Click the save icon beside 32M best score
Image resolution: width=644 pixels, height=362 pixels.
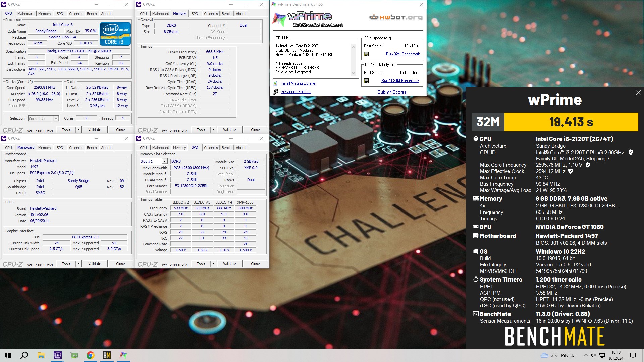(366, 54)
